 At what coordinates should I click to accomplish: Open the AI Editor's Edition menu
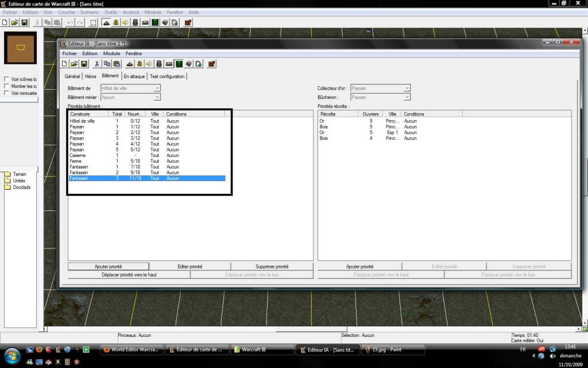click(90, 53)
